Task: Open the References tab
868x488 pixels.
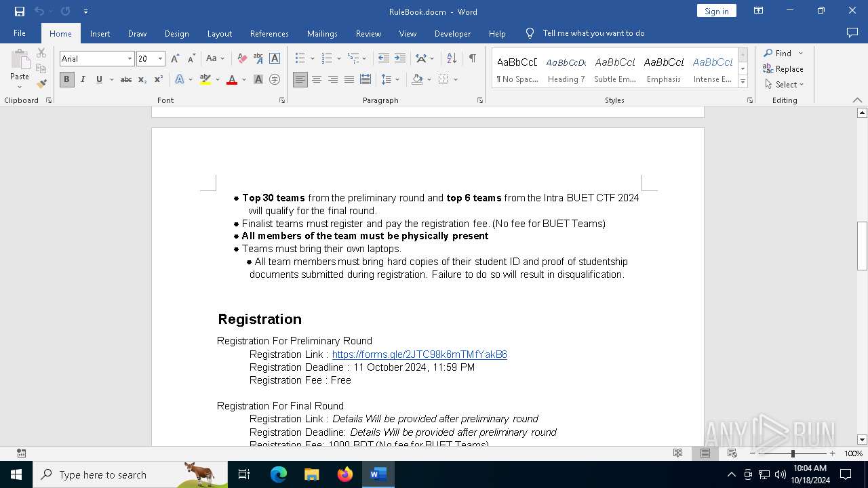Action: [x=269, y=33]
